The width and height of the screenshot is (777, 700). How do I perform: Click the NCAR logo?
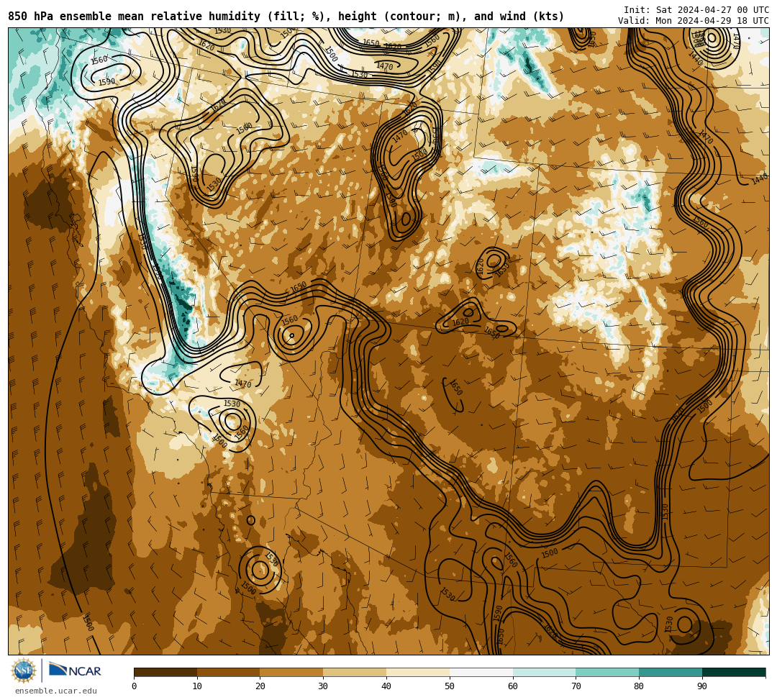75,671
